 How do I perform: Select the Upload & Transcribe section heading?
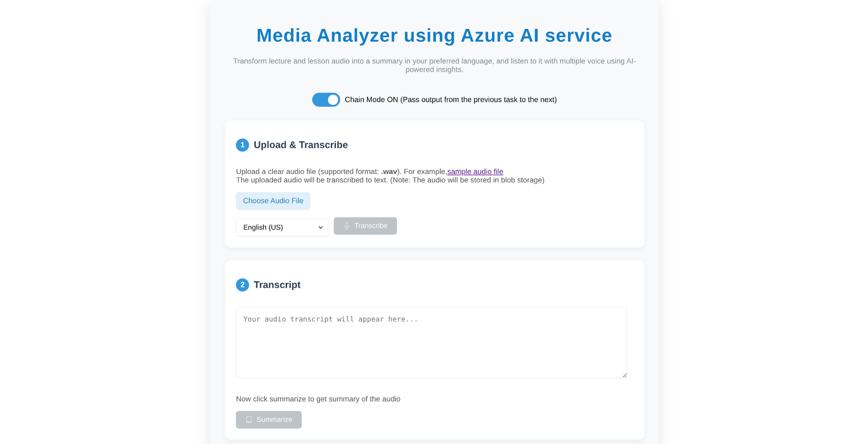coord(301,145)
